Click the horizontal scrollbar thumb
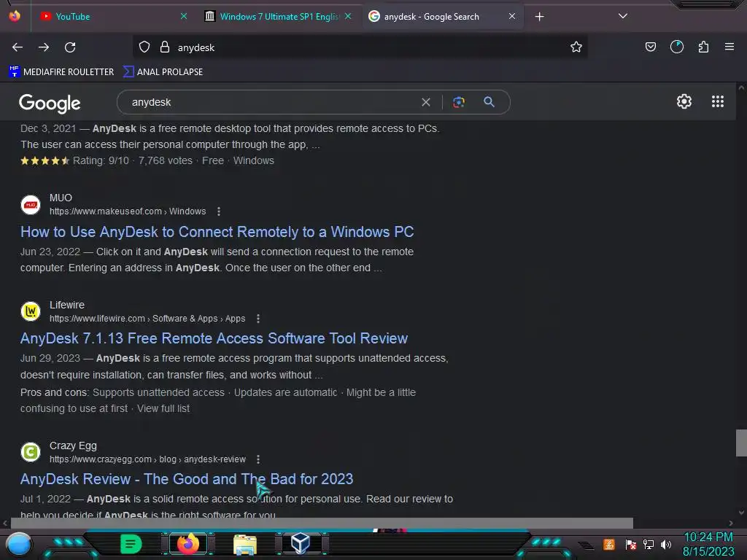747x560 pixels. 322,523
